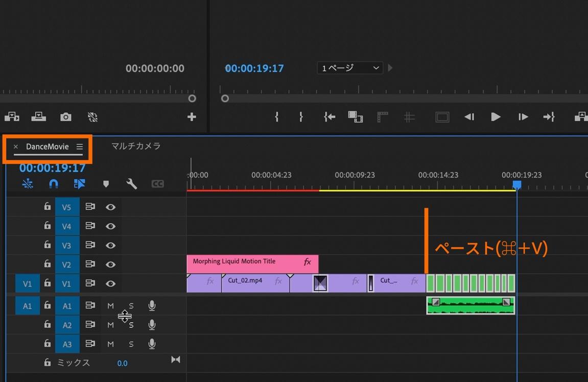Play the sequence in Program monitor
Viewport: 588px width, 382px height.
[496, 117]
